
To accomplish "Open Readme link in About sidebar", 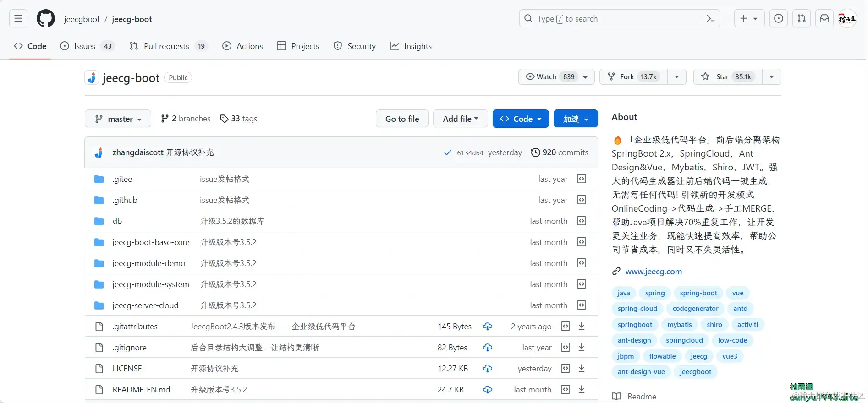I will (634, 397).
